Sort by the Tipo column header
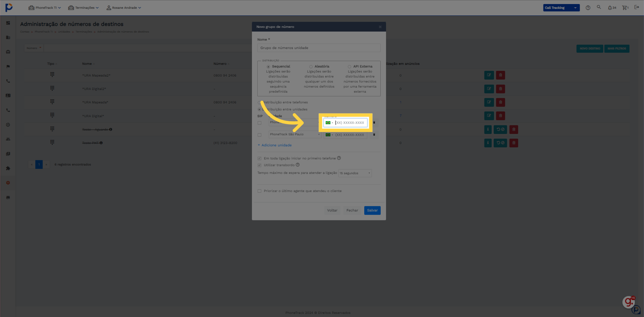 [x=52, y=64]
